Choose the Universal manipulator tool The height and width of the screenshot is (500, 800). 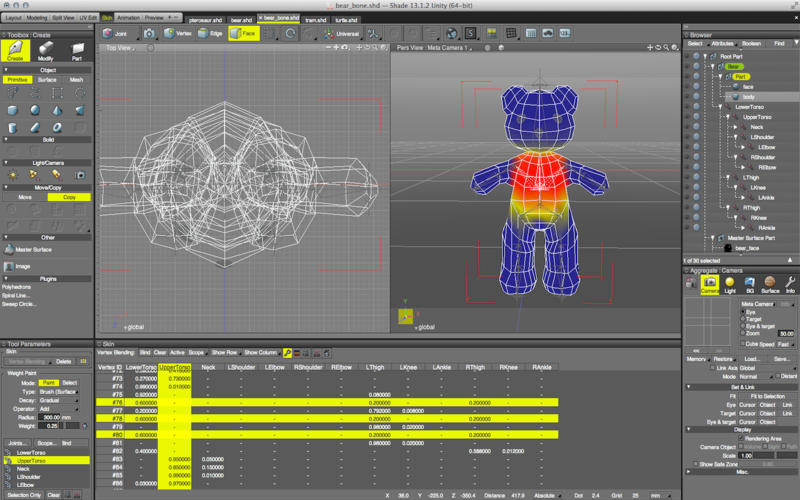coord(341,33)
